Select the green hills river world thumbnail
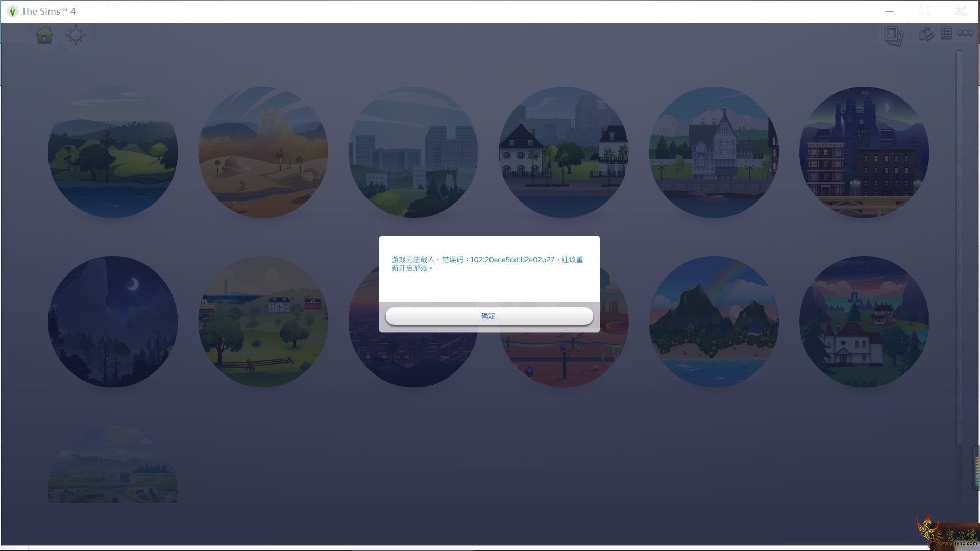This screenshot has width=980, height=551. pos(113,152)
